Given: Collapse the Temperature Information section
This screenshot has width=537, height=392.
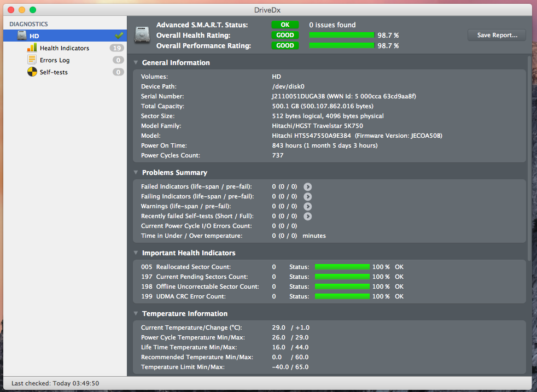Looking at the screenshot, I should coord(136,313).
